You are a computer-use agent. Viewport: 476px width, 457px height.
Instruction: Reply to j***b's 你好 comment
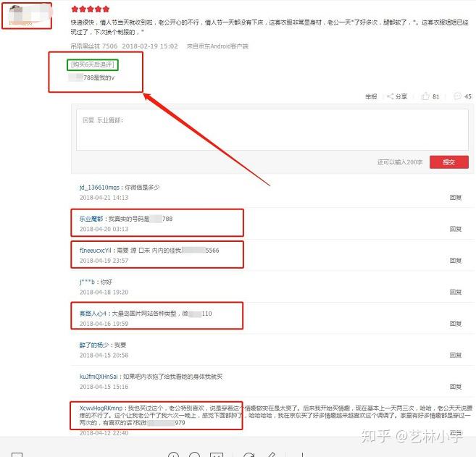coord(456,292)
